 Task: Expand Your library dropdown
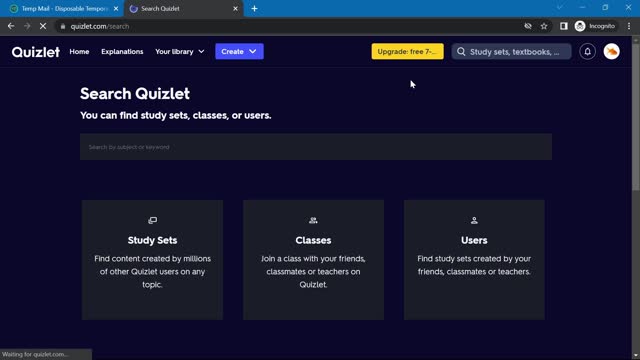pos(180,52)
